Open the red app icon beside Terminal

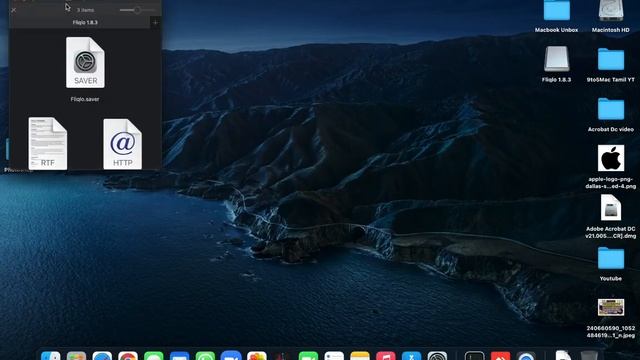500,356
